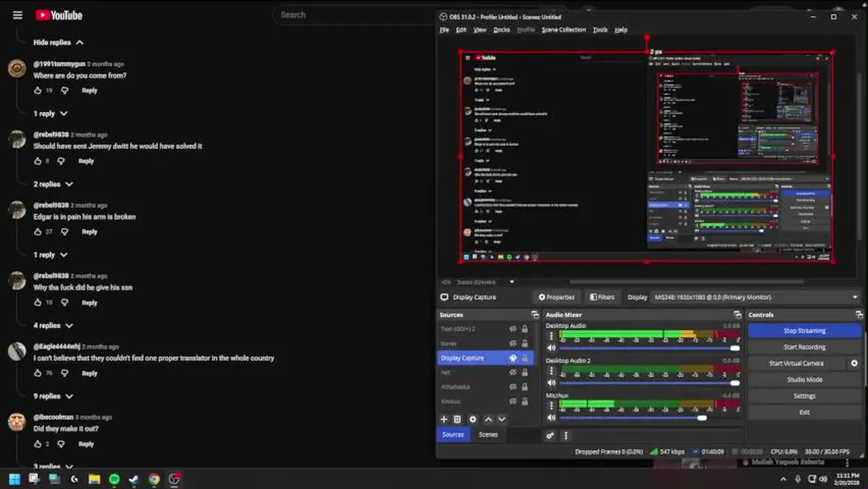868x489 pixels.
Task: Remove selected source with trash icon
Action: [457, 420]
